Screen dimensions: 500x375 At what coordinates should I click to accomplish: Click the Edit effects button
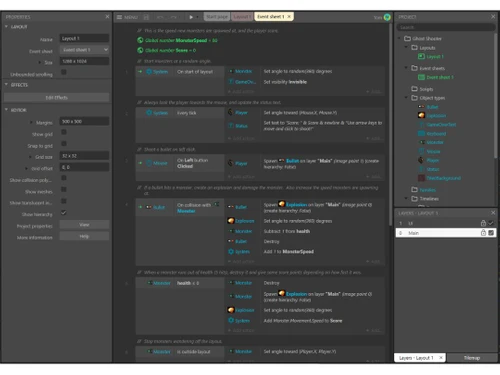tap(57, 97)
